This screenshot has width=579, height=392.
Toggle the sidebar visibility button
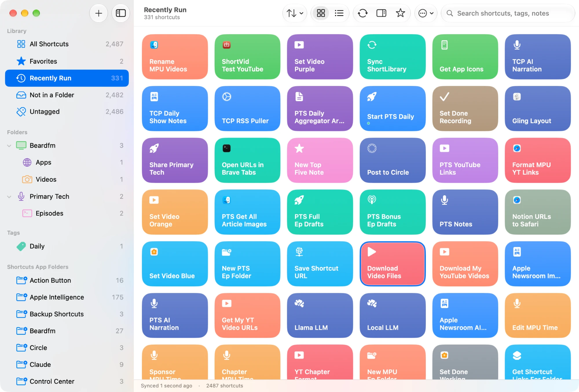tap(121, 13)
